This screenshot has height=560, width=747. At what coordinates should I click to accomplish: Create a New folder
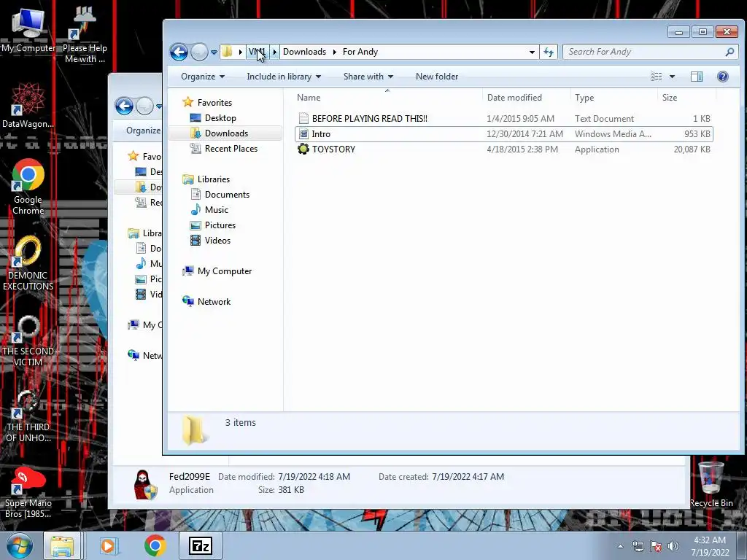[437, 76]
